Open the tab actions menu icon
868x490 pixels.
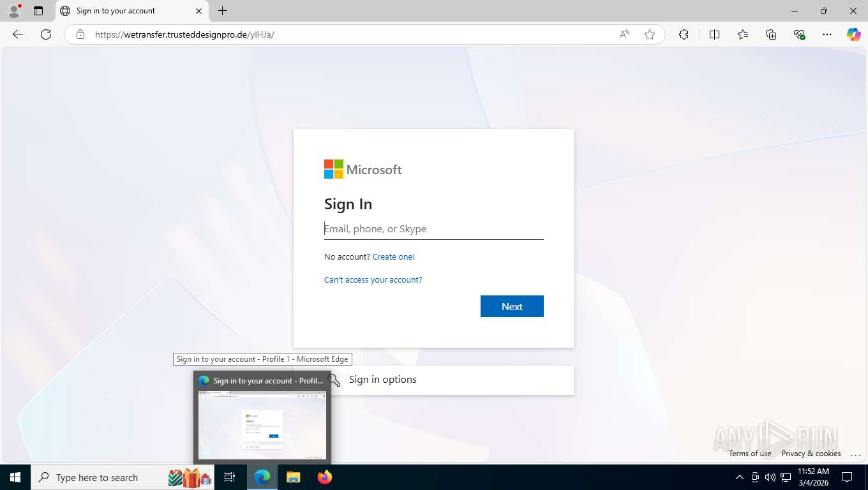[38, 11]
